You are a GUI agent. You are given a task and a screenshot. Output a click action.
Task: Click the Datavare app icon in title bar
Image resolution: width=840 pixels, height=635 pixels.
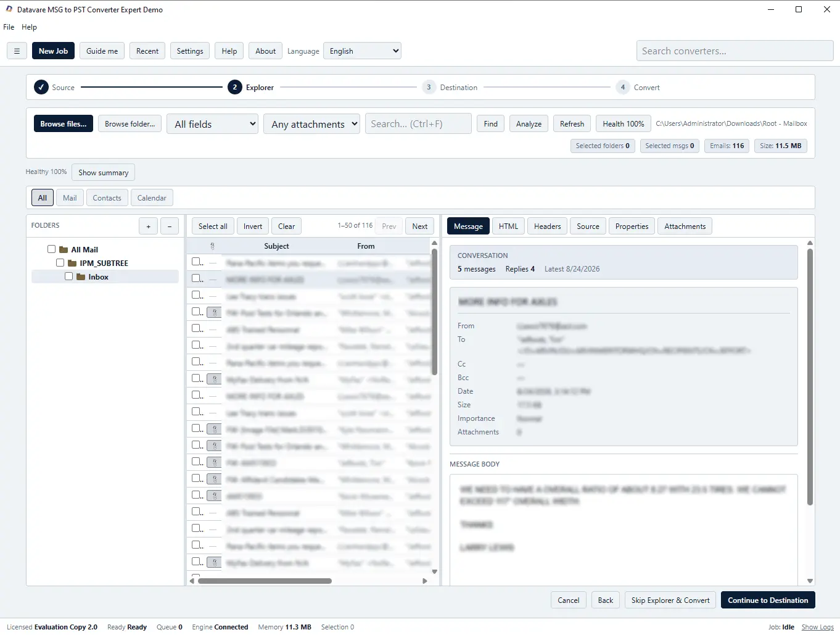9,9
